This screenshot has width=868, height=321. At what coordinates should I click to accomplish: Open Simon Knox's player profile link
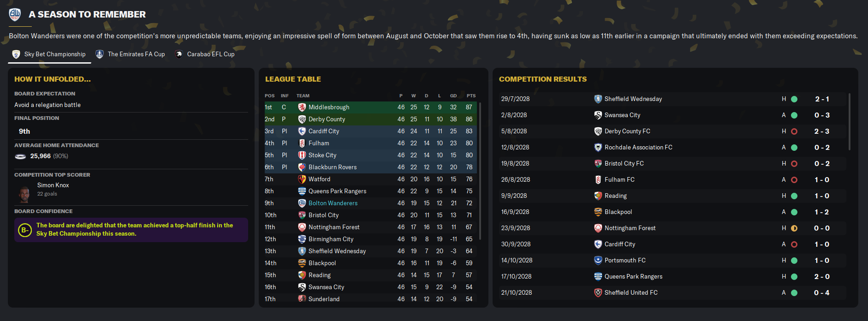click(x=53, y=185)
